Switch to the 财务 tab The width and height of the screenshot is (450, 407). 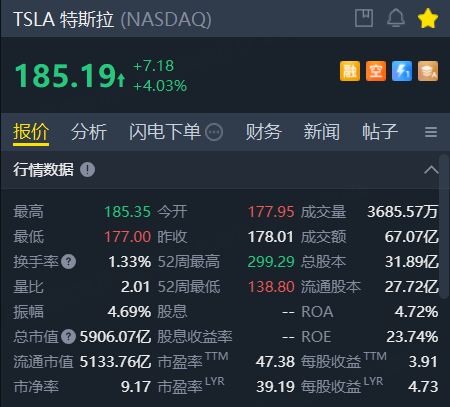264,132
